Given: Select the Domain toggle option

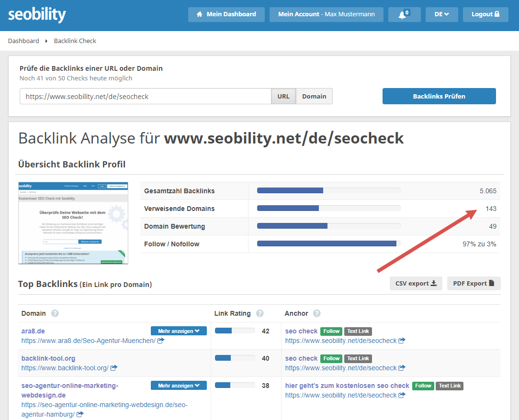Looking at the screenshot, I should coord(314,96).
